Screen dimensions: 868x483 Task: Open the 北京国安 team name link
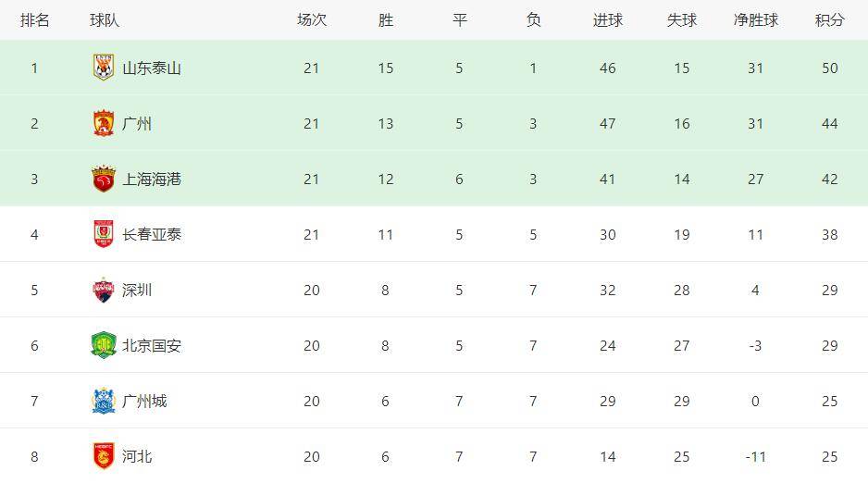point(152,346)
